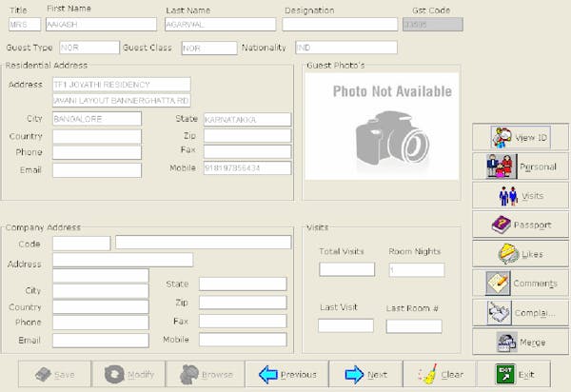The image size is (571, 392).
Task: Clear the form with Clear button
Action: (440, 374)
